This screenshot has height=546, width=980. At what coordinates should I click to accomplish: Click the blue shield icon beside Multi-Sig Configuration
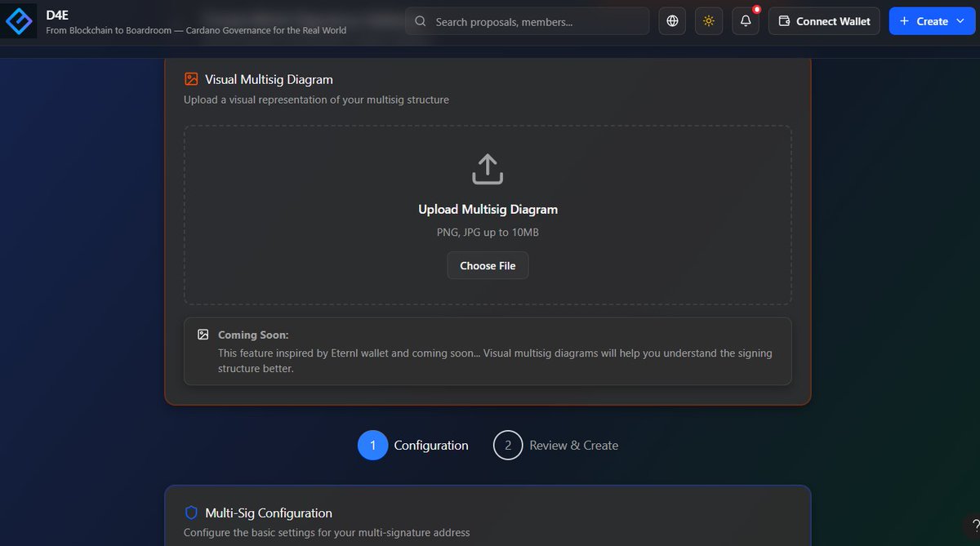tap(191, 513)
